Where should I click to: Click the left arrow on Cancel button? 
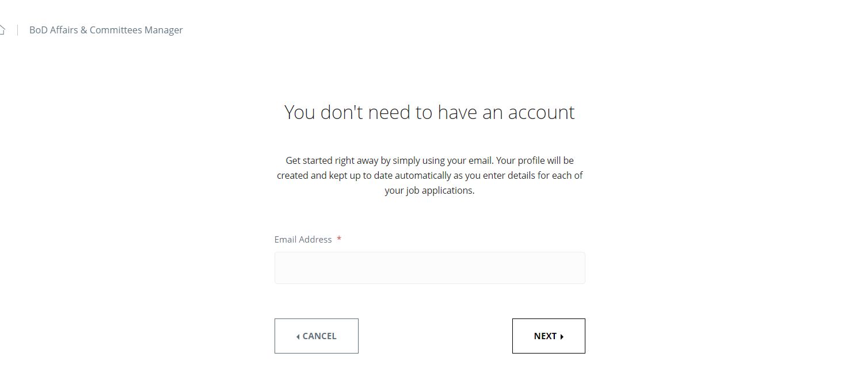(x=298, y=337)
